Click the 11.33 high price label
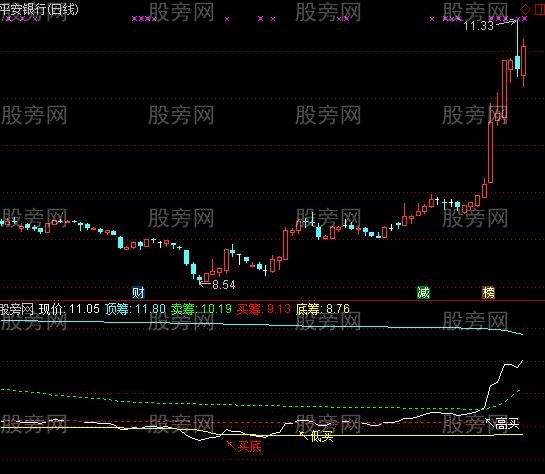545x474 pixels. pos(478,25)
